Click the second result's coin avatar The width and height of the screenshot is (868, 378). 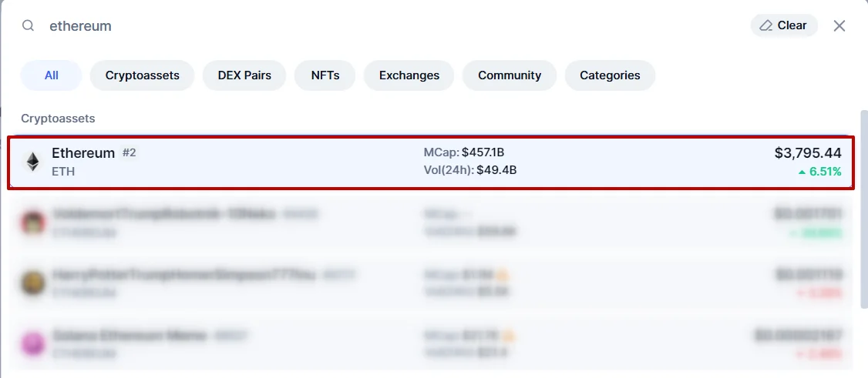click(32, 222)
